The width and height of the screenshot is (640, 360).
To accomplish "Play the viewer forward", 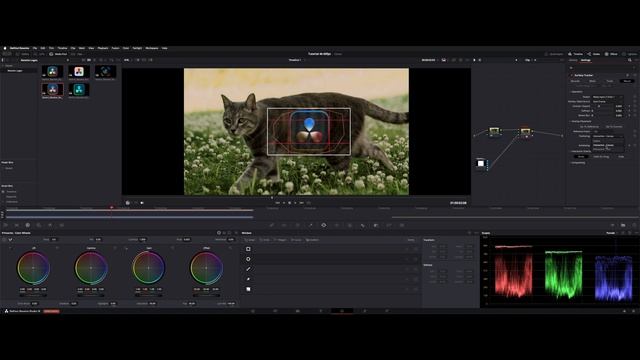I will coord(296,203).
